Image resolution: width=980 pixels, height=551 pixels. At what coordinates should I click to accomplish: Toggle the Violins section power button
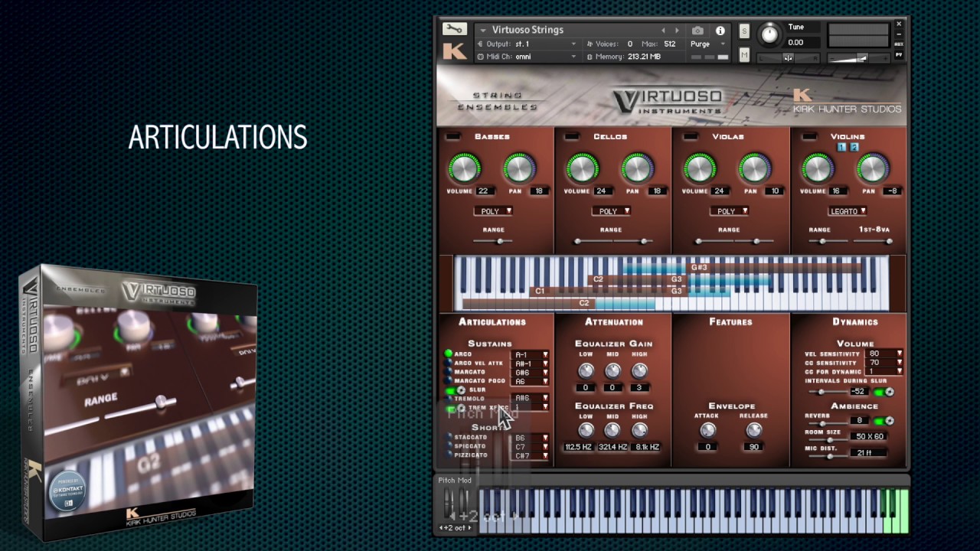coord(808,136)
